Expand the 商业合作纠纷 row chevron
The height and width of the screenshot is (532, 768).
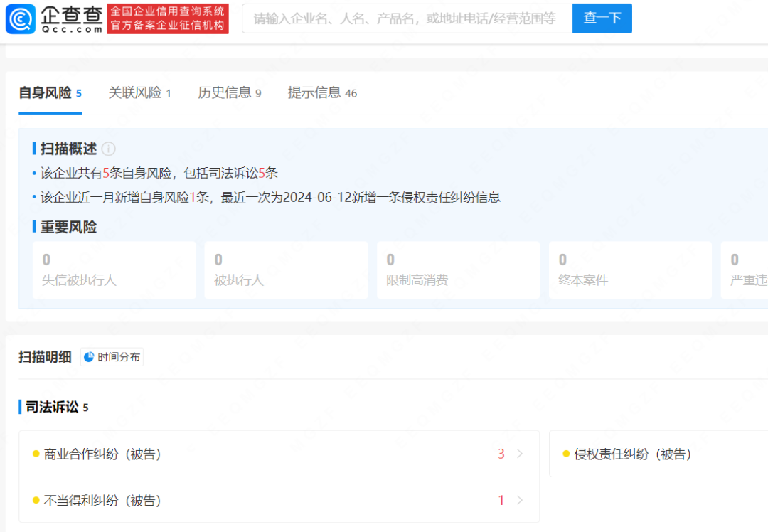click(x=520, y=454)
